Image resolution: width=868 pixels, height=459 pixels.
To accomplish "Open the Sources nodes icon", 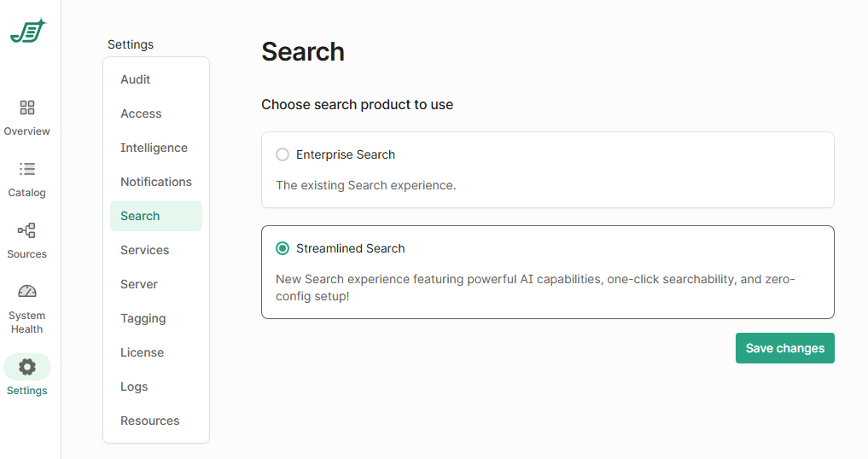I will pyautogui.click(x=27, y=230).
